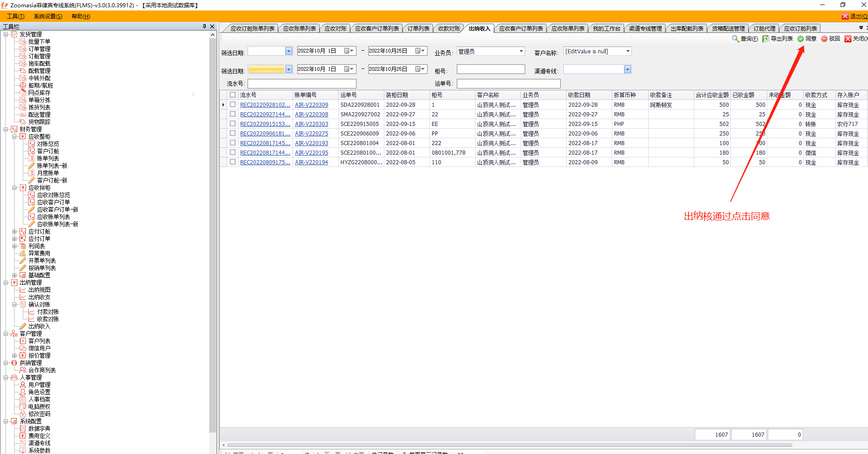
Task: Open 出纳收入 in the sidebar tree
Action: coord(39,326)
